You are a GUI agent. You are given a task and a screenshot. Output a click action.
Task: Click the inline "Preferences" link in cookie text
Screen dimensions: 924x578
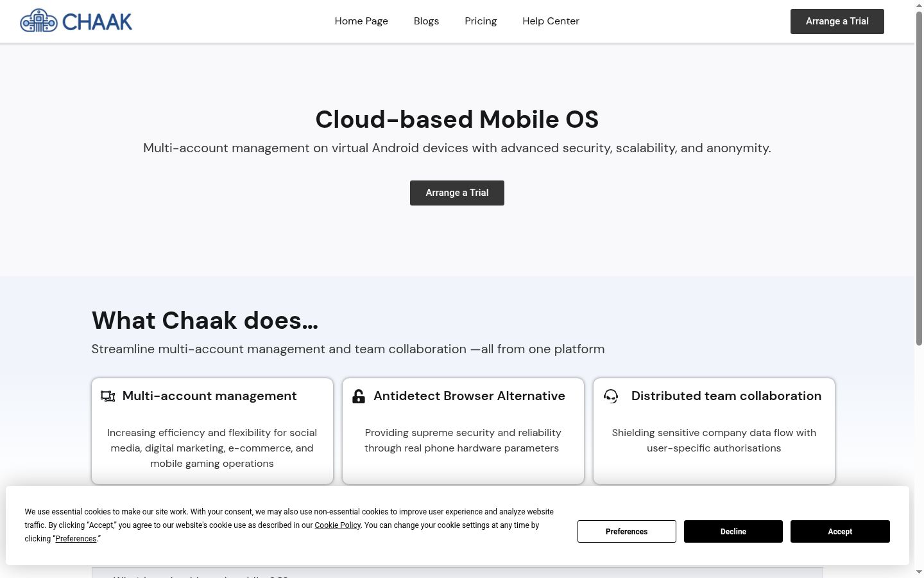point(76,539)
